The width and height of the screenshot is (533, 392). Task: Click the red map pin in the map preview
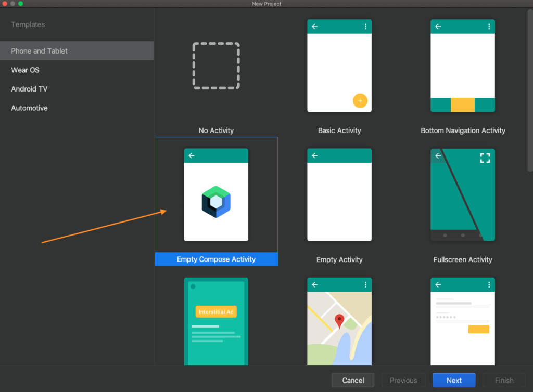pos(339,321)
